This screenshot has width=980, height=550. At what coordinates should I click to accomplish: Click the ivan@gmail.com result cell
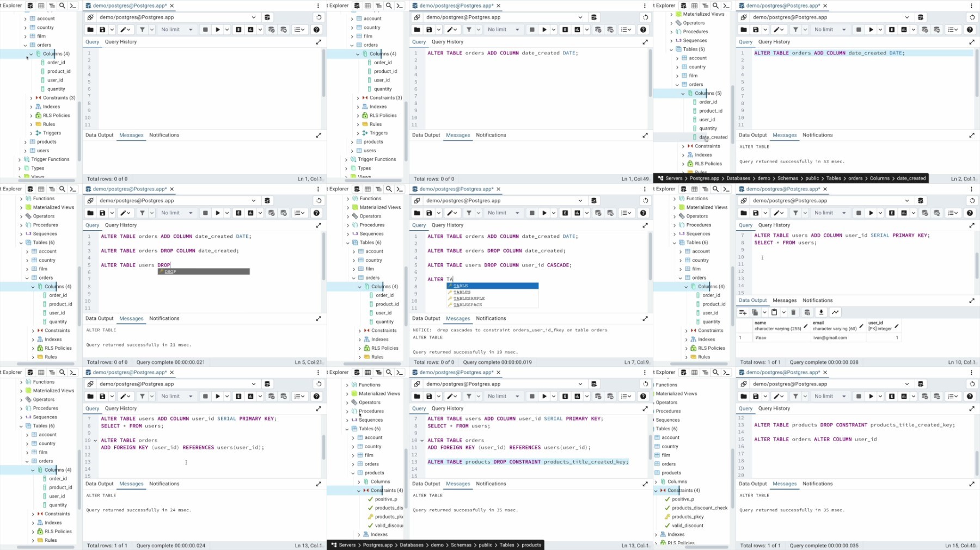(x=830, y=338)
